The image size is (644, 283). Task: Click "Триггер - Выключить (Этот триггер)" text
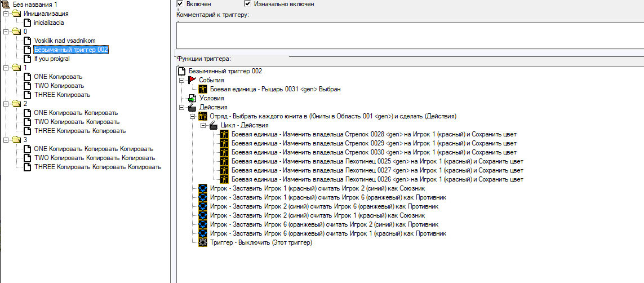pyautogui.click(x=261, y=243)
